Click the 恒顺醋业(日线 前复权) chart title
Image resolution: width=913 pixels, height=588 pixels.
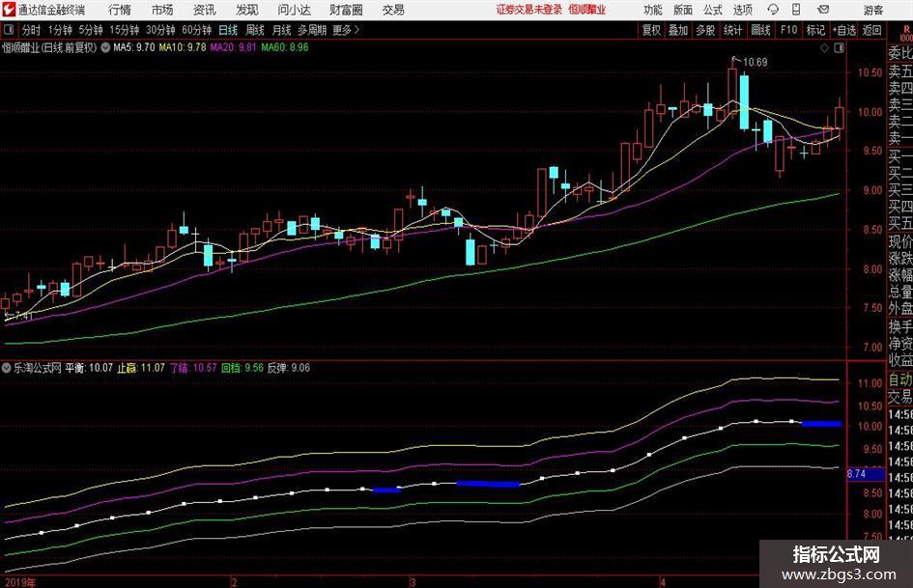click(49, 47)
